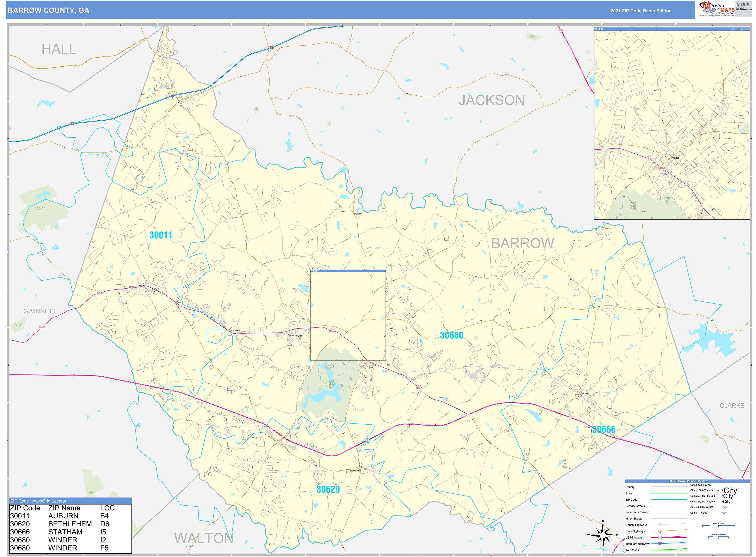Click the Auburn town label on map

(141, 286)
